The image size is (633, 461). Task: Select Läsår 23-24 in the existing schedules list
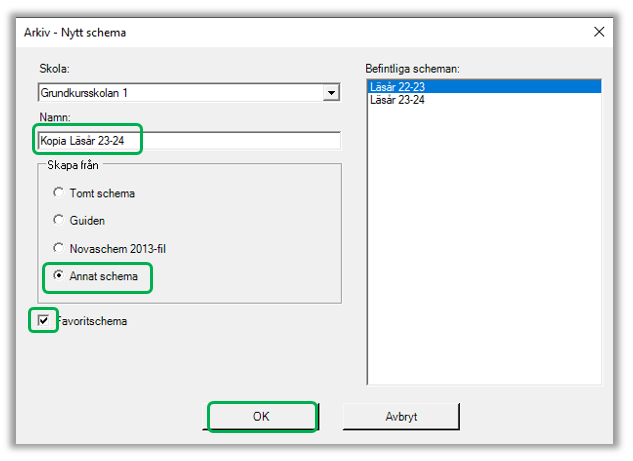[398, 100]
